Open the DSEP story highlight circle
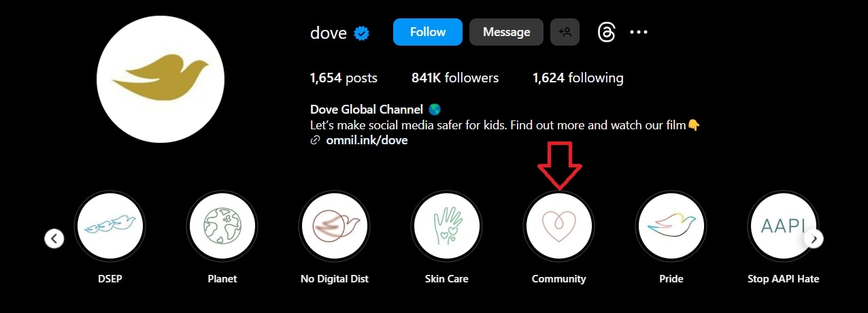 [x=110, y=225]
